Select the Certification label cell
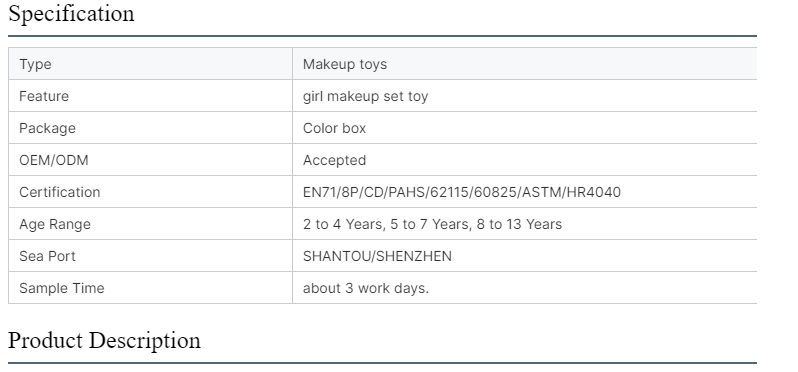 click(150, 192)
